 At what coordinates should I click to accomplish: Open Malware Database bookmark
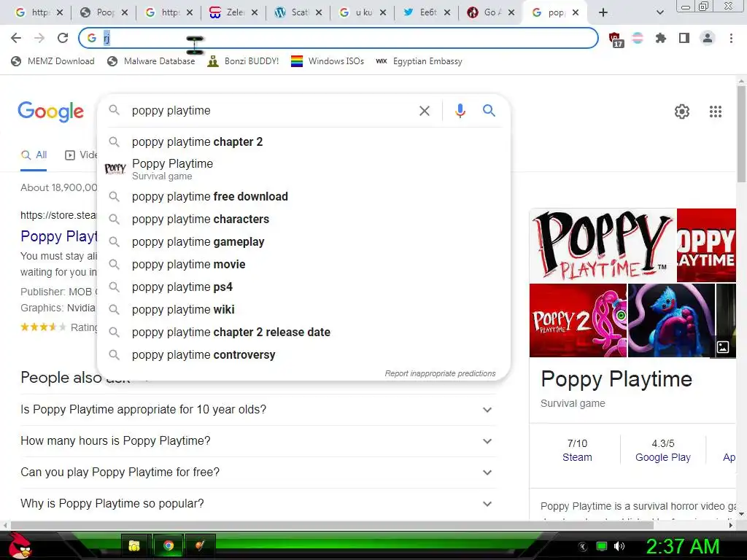[x=151, y=61]
